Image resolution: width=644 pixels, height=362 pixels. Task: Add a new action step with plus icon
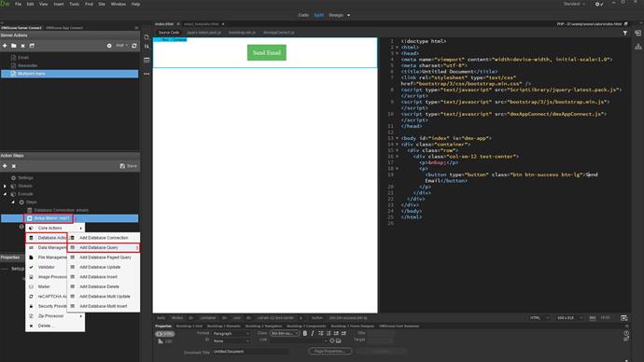pos(5,166)
